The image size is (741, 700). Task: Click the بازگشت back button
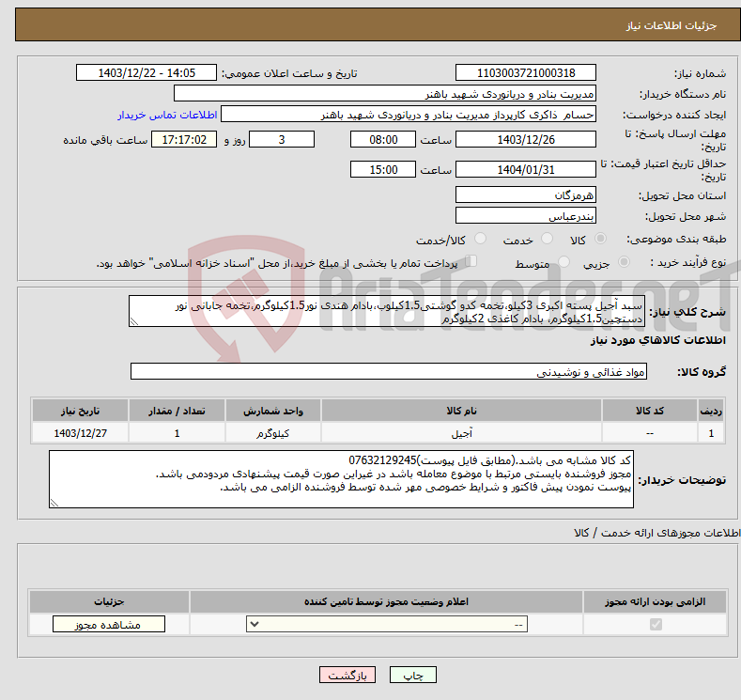[x=347, y=675]
